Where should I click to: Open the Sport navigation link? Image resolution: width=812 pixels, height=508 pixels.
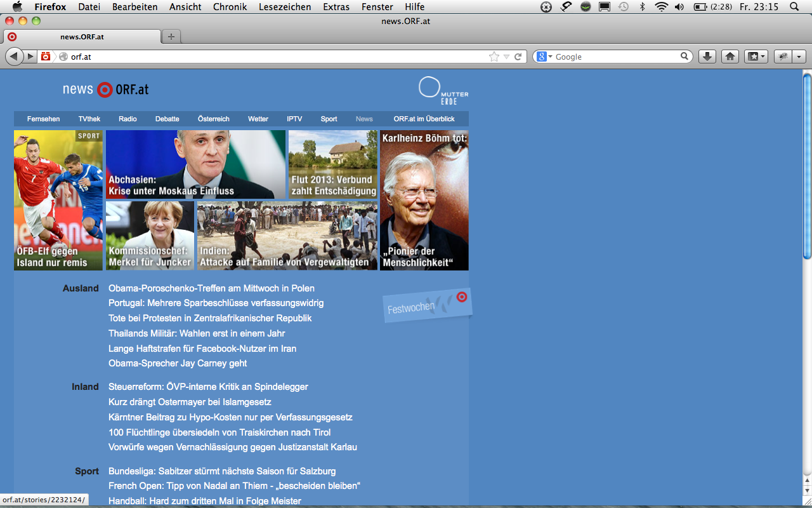click(x=329, y=119)
